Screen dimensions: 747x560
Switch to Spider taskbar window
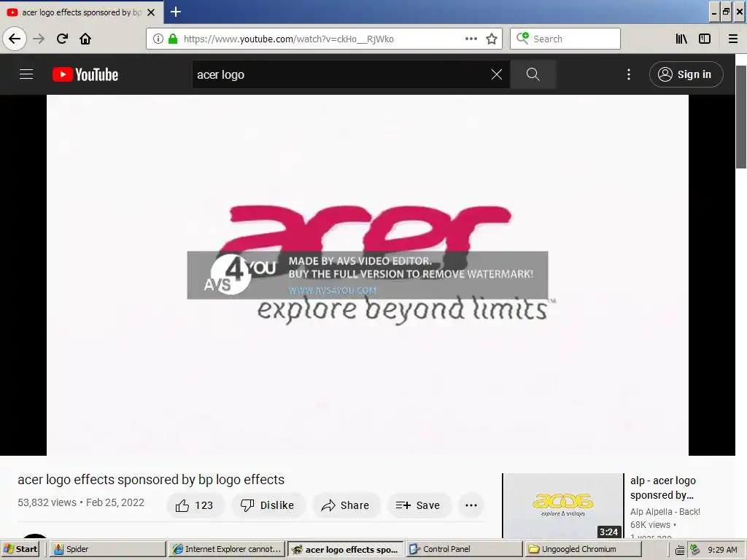pos(108,549)
